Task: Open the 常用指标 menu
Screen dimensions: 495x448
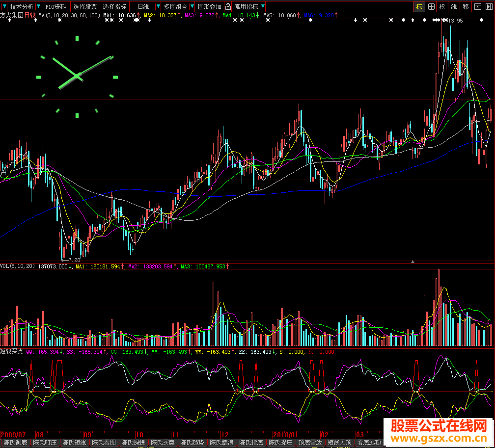Action: click(246, 7)
